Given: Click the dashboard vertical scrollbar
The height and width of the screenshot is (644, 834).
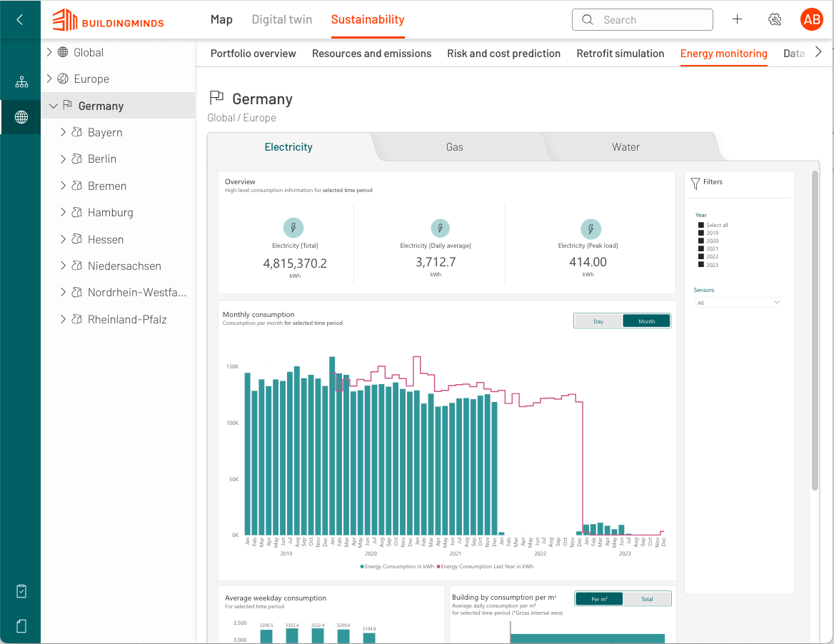Looking at the screenshot, I should (x=815, y=331).
